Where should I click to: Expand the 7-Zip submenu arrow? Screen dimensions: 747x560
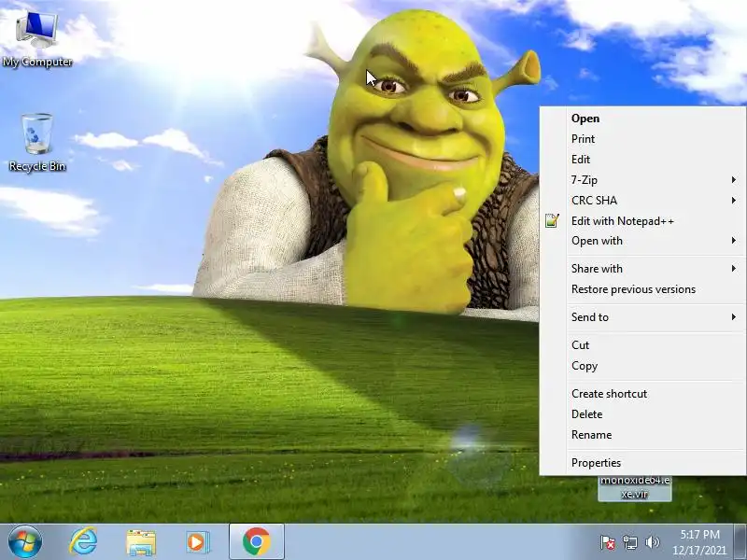click(734, 179)
